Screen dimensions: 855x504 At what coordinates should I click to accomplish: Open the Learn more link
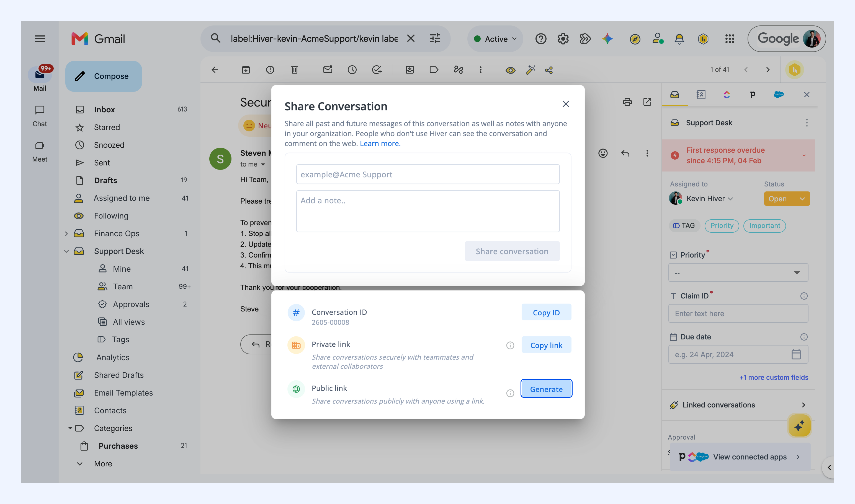coord(380,143)
